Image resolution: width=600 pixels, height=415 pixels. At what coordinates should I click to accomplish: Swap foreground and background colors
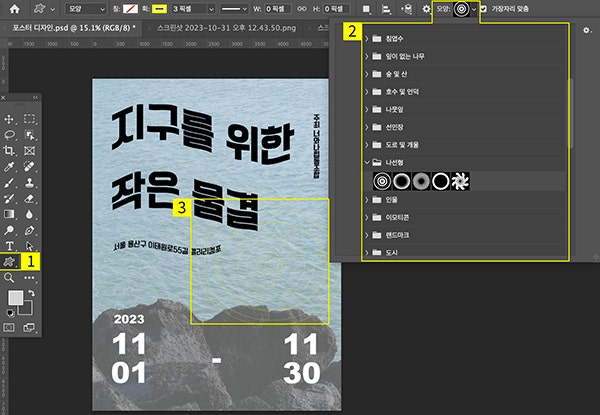pyautogui.click(x=31, y=294)
